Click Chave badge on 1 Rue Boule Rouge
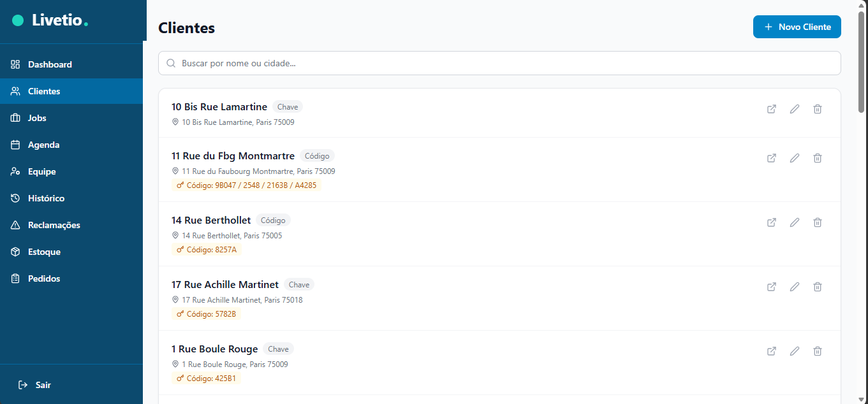Viewport: 868px width, 404px height. pos(278,349)
